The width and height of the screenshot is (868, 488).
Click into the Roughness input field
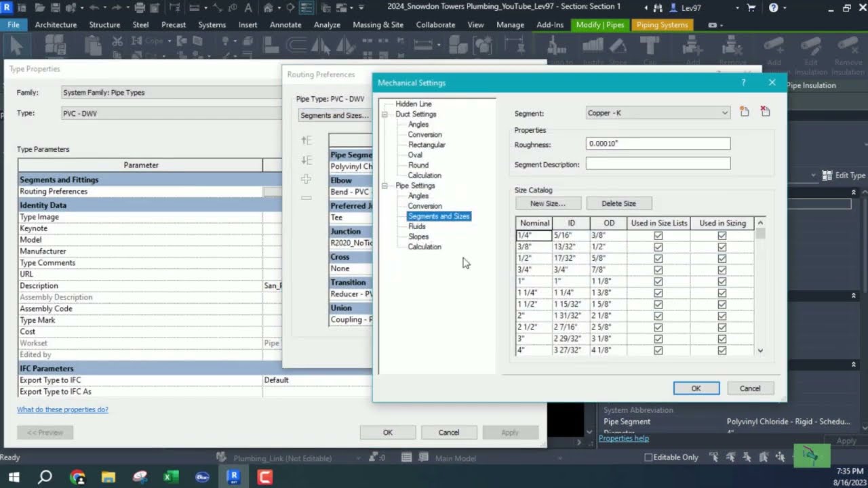(658, 144)
